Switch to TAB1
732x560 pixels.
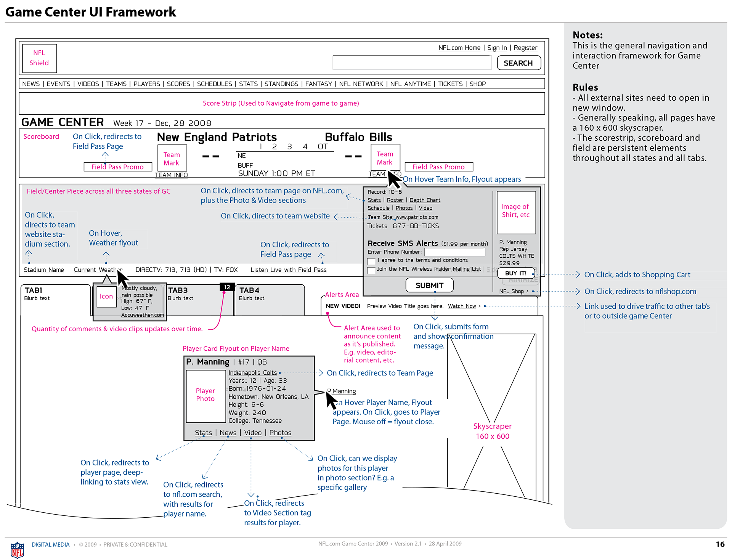pos(55,300)
